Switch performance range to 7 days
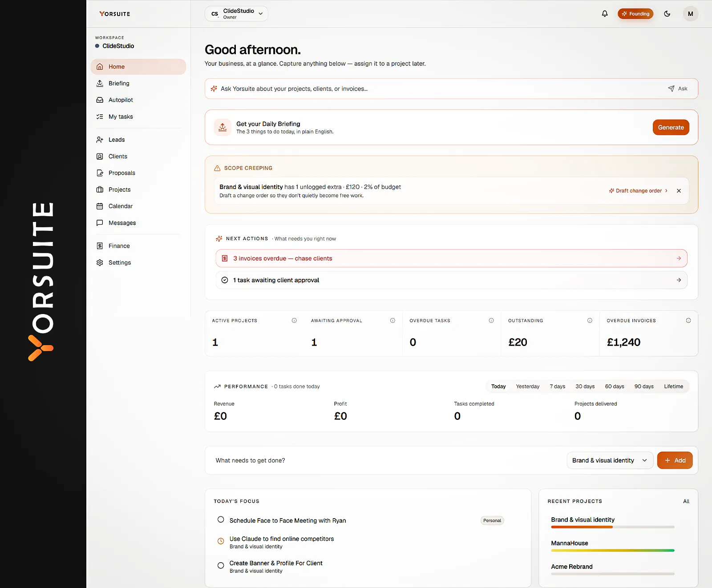The width and height of the screenshot is (712, 588). click(x=558, y=387)
